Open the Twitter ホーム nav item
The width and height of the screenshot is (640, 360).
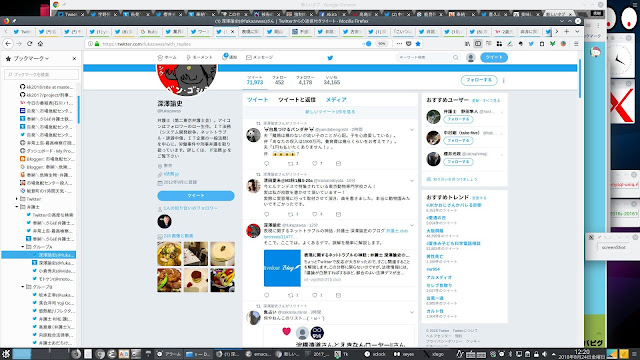coord(167,58)
